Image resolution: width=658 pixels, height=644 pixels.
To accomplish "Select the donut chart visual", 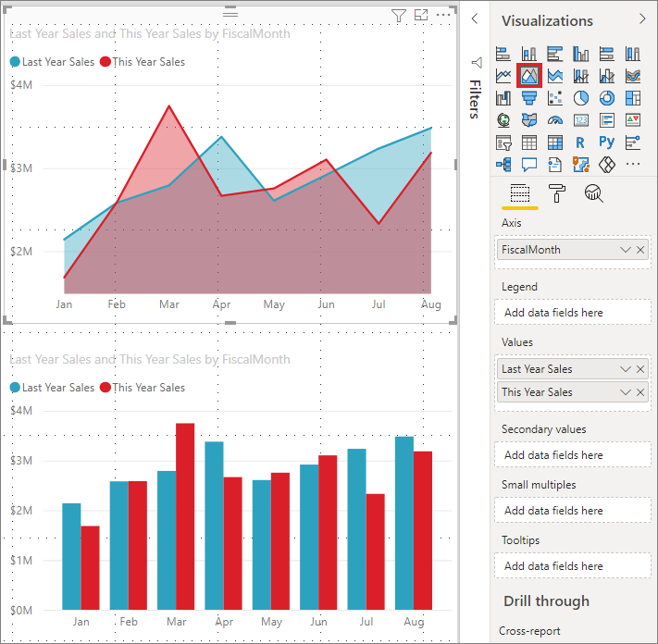I will coord(607,98).
